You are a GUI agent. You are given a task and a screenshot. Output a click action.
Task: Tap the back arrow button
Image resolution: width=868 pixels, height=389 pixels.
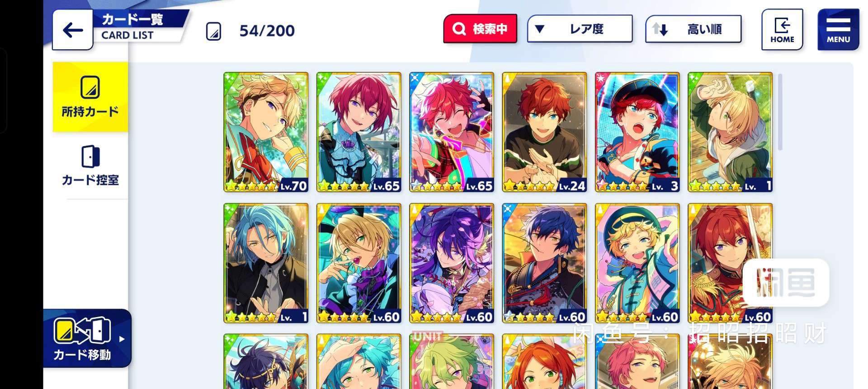pos(73,30)
